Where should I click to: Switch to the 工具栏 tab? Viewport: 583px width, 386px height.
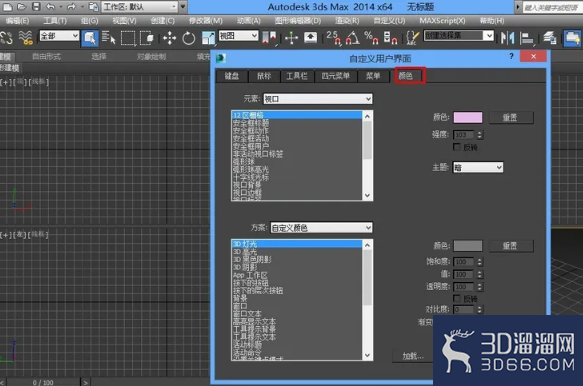pos(297,76)
